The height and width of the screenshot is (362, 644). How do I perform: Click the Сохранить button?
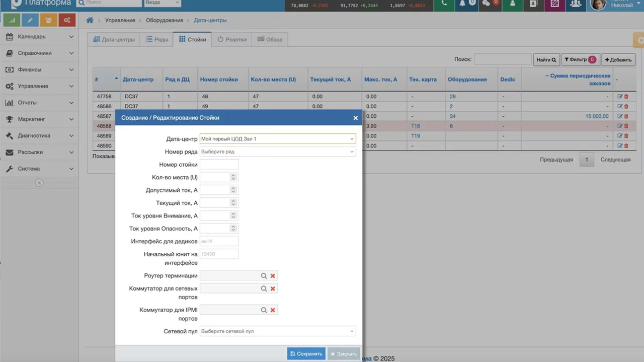pos(306,353)
